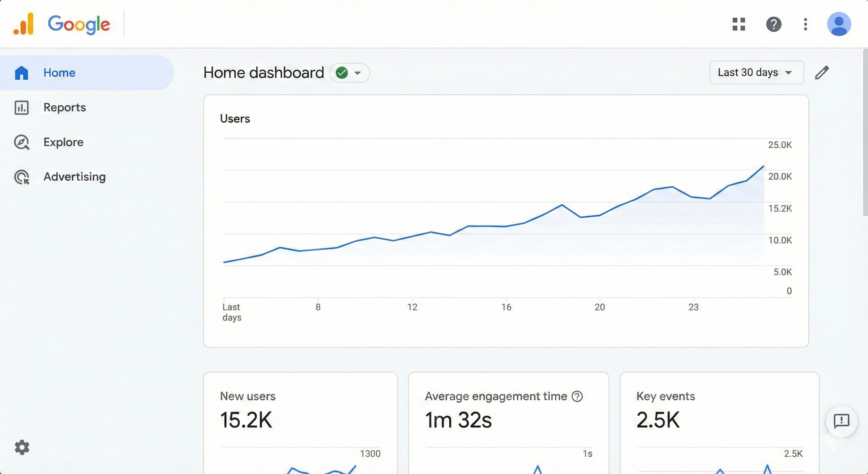Image resolution: width=868 pixels, height=474 pixels.
Task: Open Reports in the sidebar
Action: [64, 107]
